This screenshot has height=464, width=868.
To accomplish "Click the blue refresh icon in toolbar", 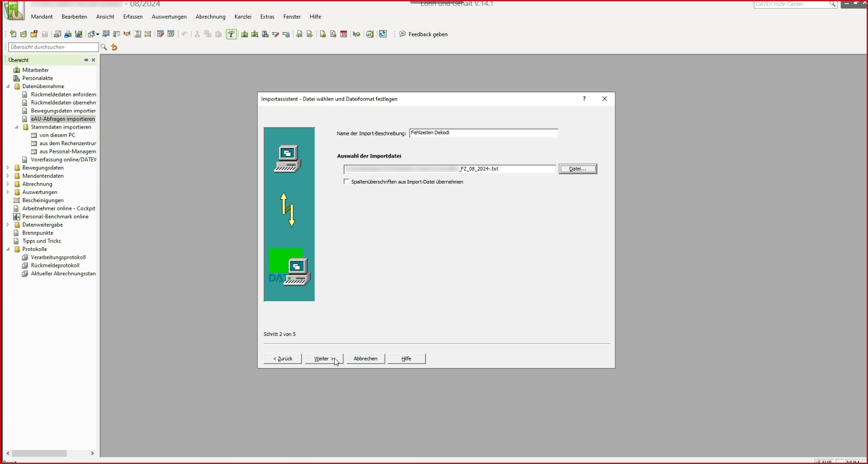I will (383, 34).
